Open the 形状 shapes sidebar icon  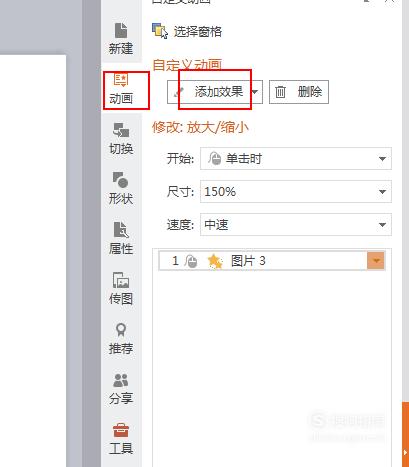coord(121,188)
